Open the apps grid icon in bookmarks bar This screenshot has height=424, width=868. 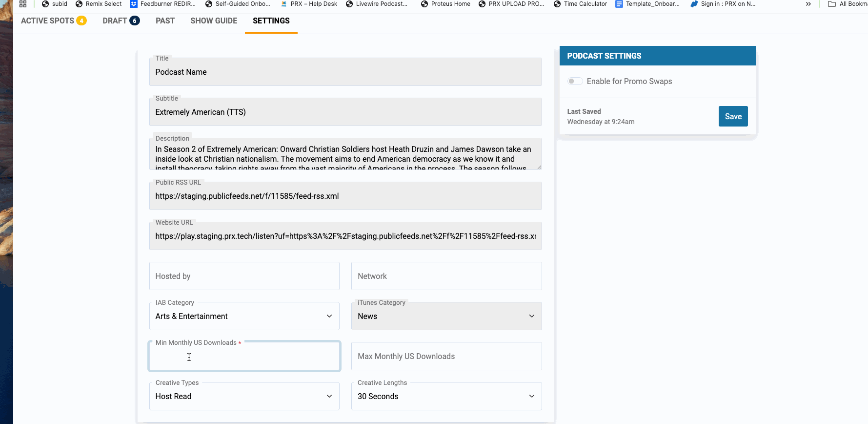(x=23, y=4)
